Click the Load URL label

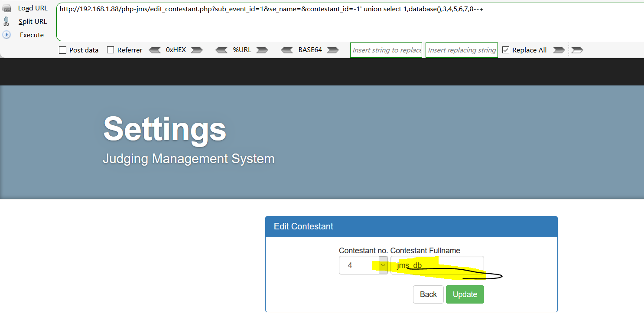(x=33, y=8)
